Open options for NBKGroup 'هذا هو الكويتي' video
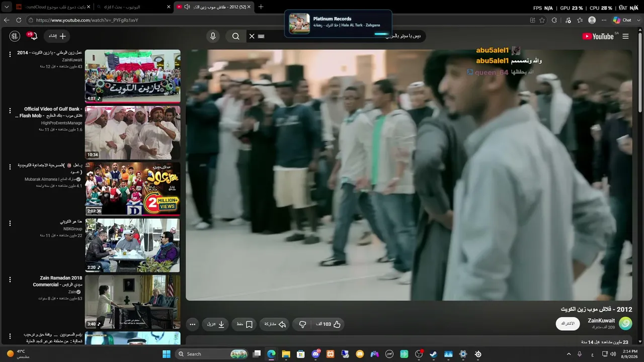 click(x=10, y=223)
